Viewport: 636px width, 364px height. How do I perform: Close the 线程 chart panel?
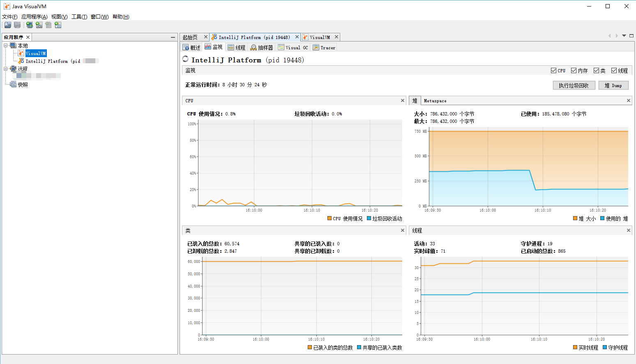(x=629, y=230)
